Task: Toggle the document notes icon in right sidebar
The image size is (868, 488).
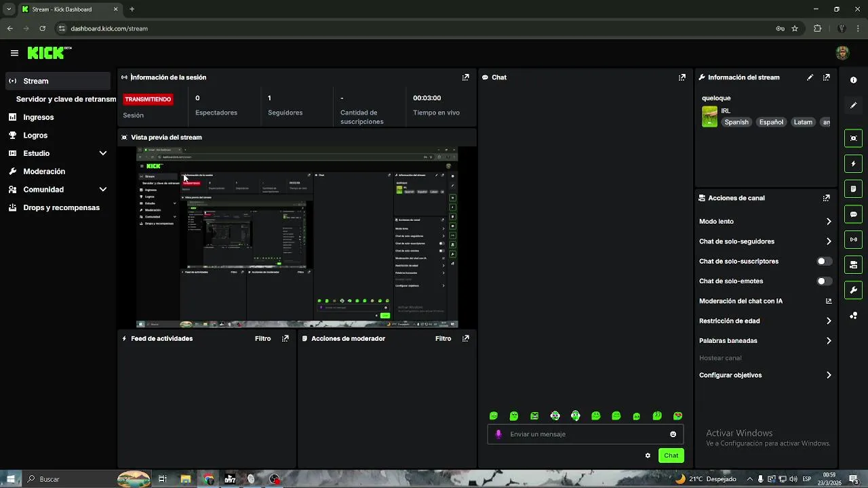Action: [x=854, y=188]
